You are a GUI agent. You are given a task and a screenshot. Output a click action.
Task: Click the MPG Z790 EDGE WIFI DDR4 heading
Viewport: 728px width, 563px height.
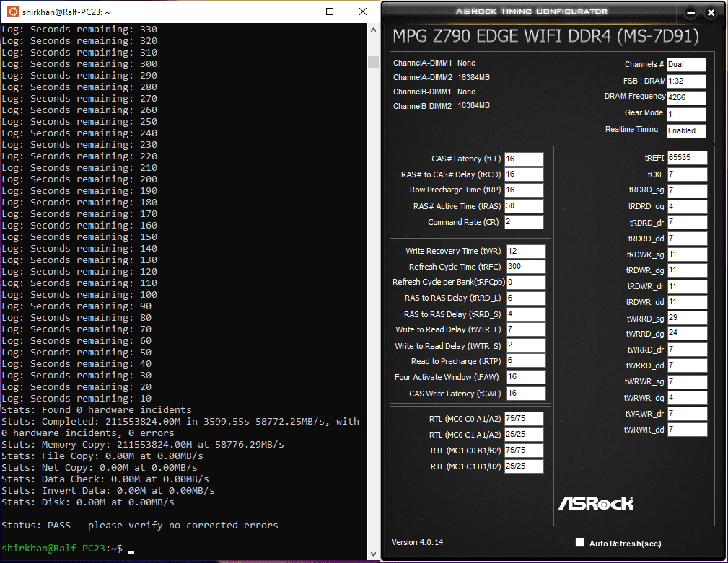click(545, 36)
